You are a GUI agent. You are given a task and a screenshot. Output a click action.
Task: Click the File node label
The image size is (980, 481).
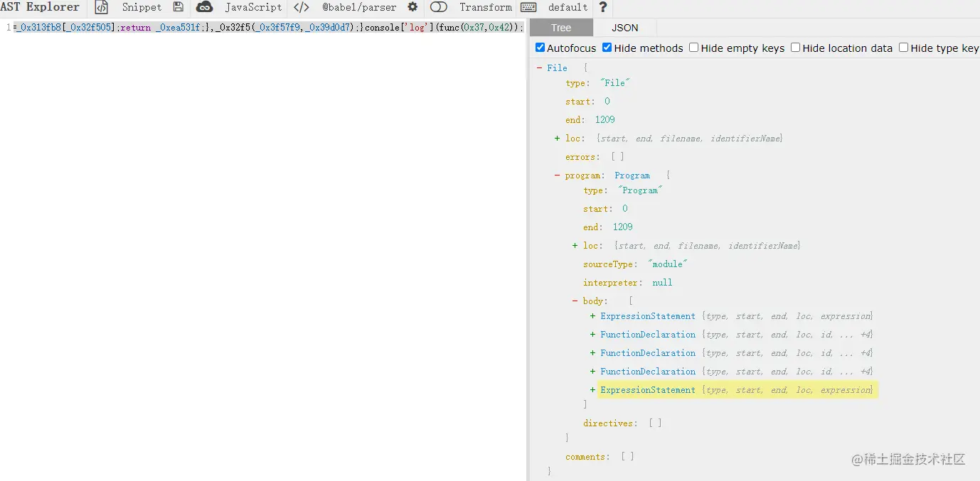point(557,68)
